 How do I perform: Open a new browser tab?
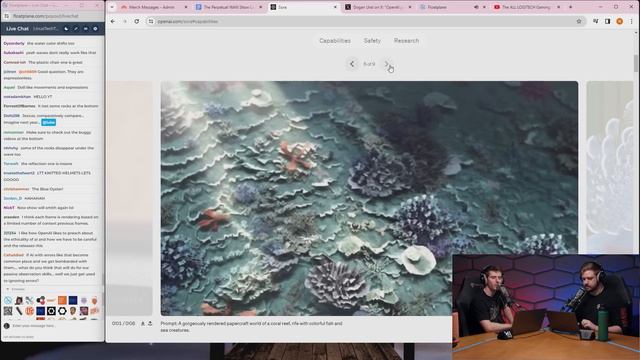570,7
